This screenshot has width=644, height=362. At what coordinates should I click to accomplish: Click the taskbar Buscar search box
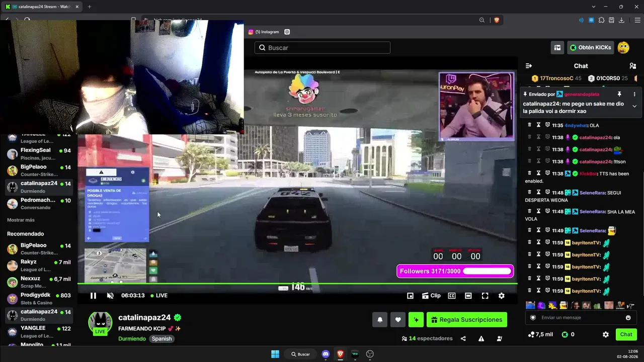click(x=300, y=354)
